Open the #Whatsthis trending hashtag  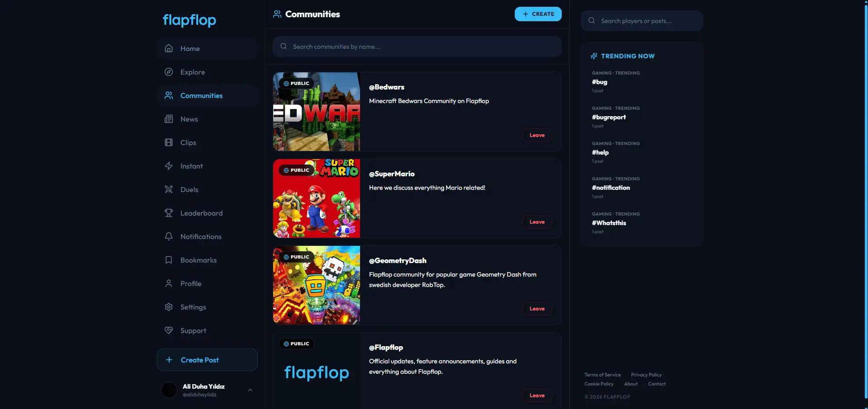click(609, 223)
